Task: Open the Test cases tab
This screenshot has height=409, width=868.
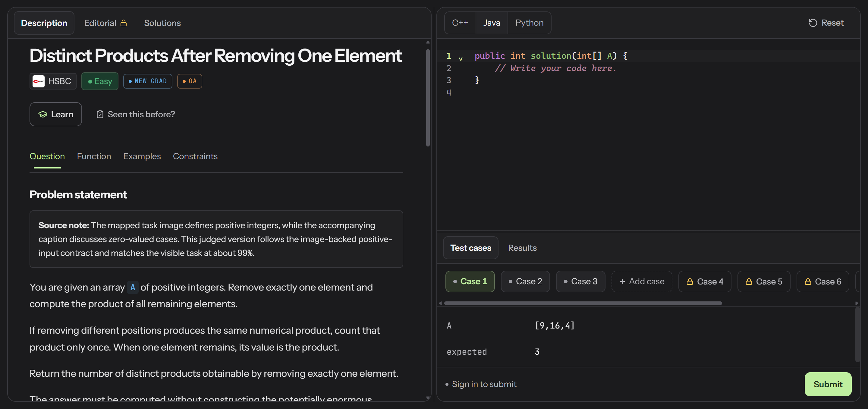Action: coord(471,248)
